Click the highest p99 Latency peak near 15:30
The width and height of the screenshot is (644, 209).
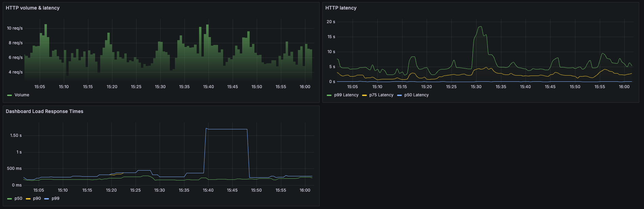click(x=480, y=27)
